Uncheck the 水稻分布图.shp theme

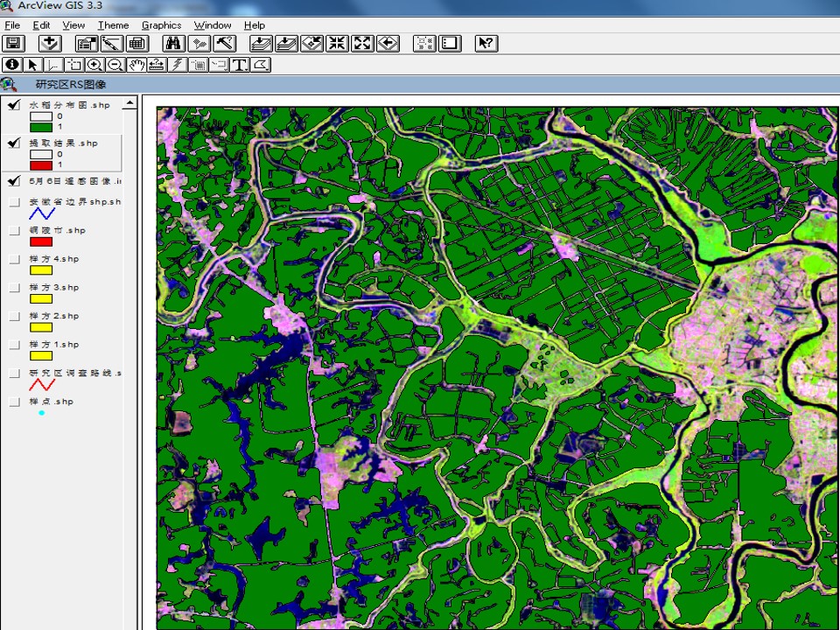pos(14,105)
